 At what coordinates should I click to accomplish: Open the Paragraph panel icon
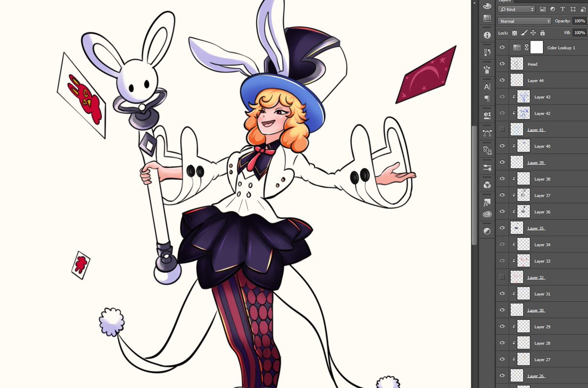(x=487, y=99)
